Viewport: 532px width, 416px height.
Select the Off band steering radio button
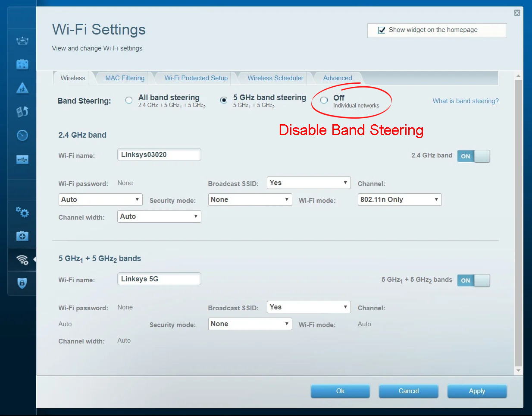point(324,100)
